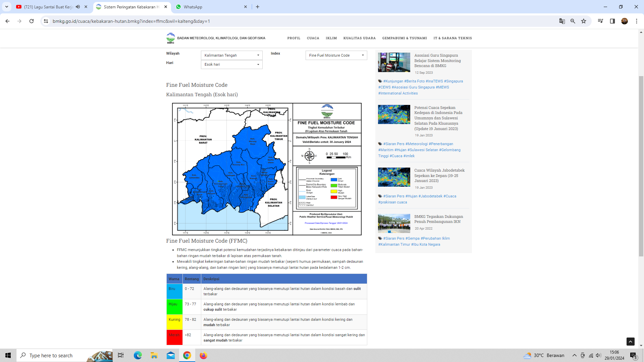Expand the Index dropdown Fine Fuel Moisture Code

[x=336, y=55]
